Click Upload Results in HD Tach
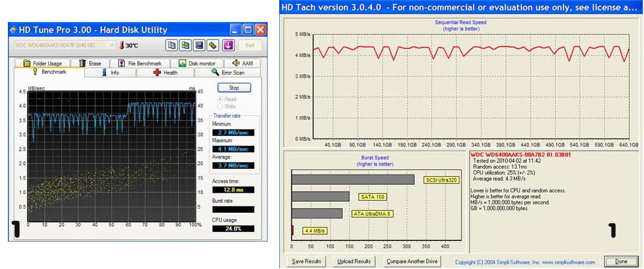The height and width of the screenshot is (269, 644). click(x=354, y=261)
